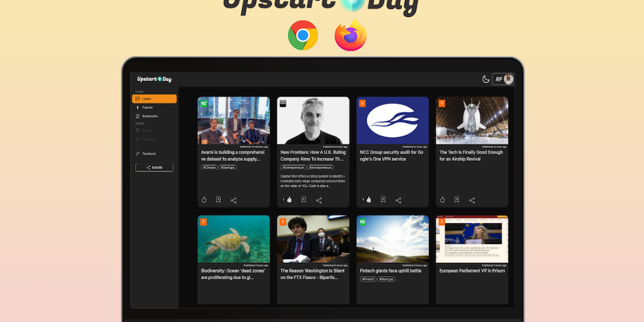Share the Airship Revival article
This screenshot has height=322, width=644.
pos(472,201)
